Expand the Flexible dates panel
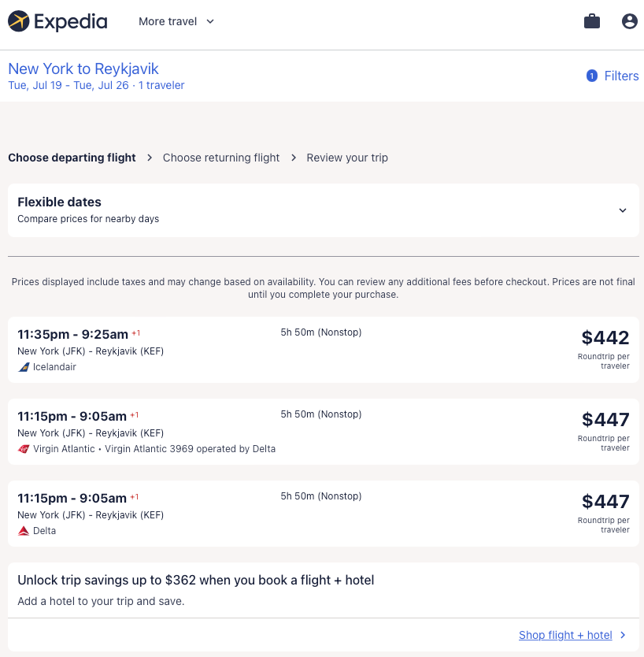Image resolution: width=644 pixels, height=657 pixels. click(x=323, y=210)
